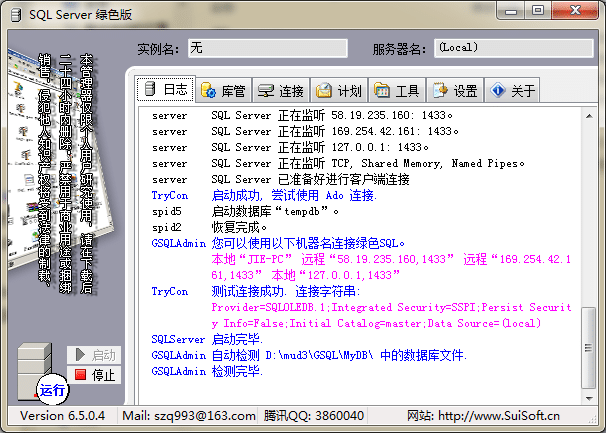606x433 pixels.
Task: Click the Version 6.5.0.4 status text
Action: (x=63, y=416)
